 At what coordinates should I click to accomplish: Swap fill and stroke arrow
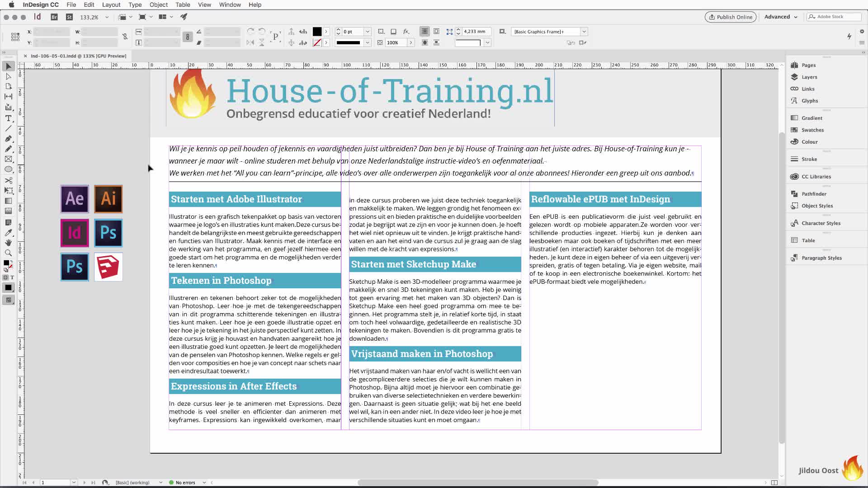point(11,262)
